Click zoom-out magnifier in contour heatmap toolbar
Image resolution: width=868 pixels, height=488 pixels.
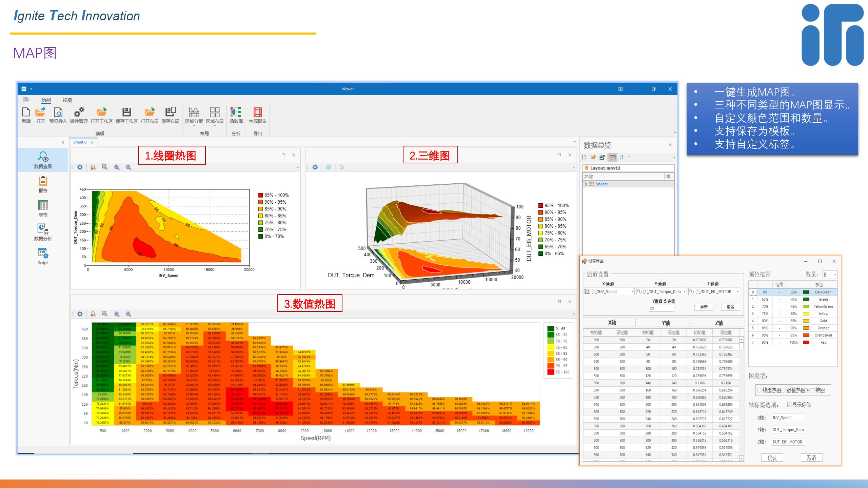(x=128, y=167)
